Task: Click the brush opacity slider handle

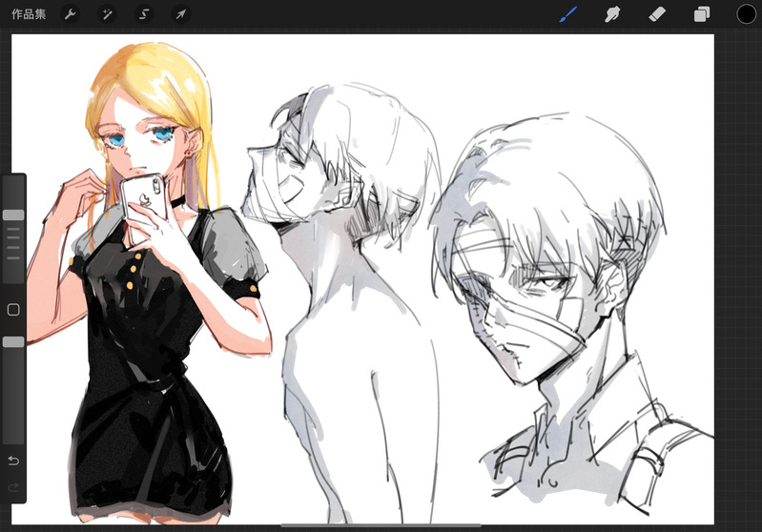Action: [13, 342]
